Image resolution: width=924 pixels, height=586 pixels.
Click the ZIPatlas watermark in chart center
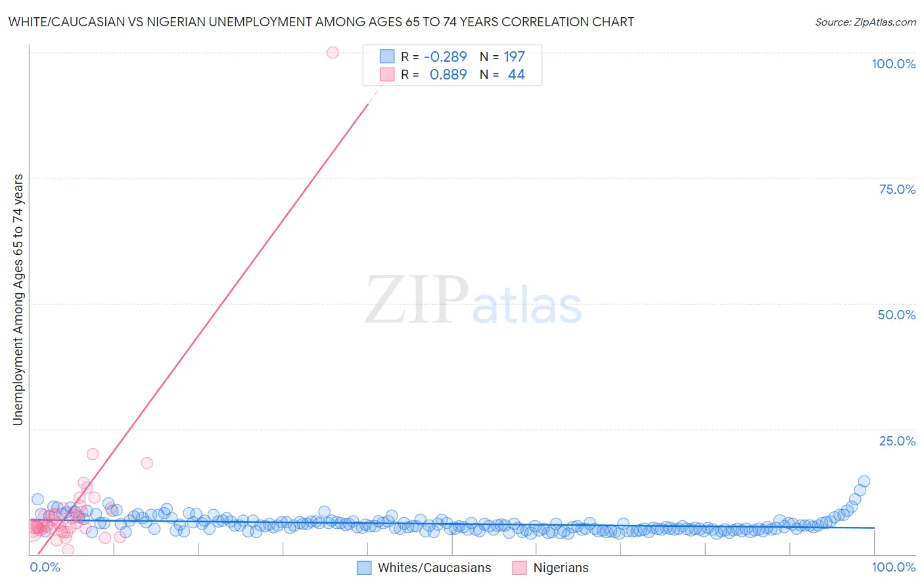(x=473, y=300)
